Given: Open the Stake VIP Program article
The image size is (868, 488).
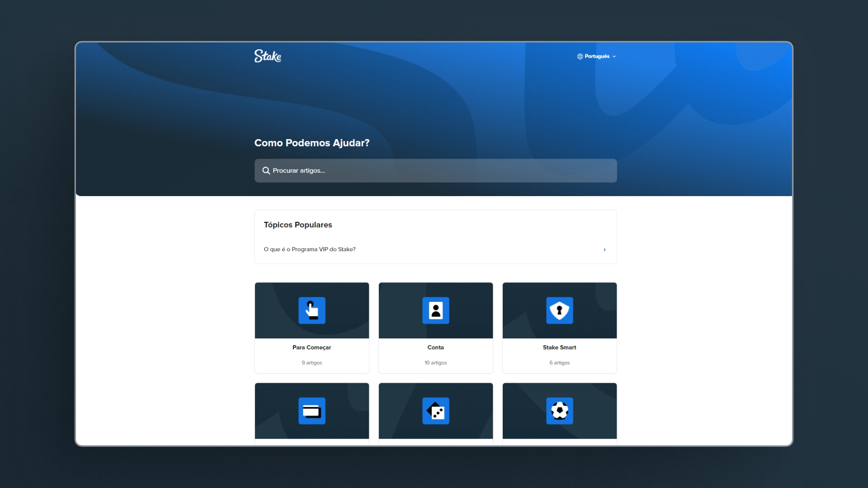Looking at the screenshot, I should point(310,249).
